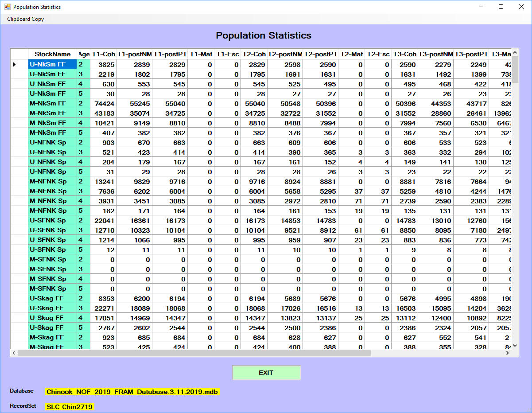
Task: Select the T3-Coh column header
Action: [404, 54]
